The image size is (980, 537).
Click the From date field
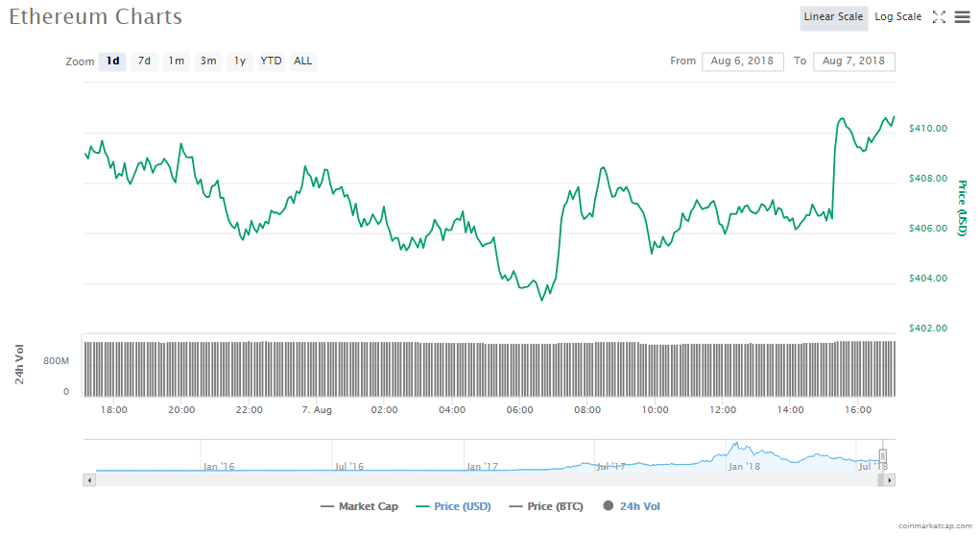(742, 61)
